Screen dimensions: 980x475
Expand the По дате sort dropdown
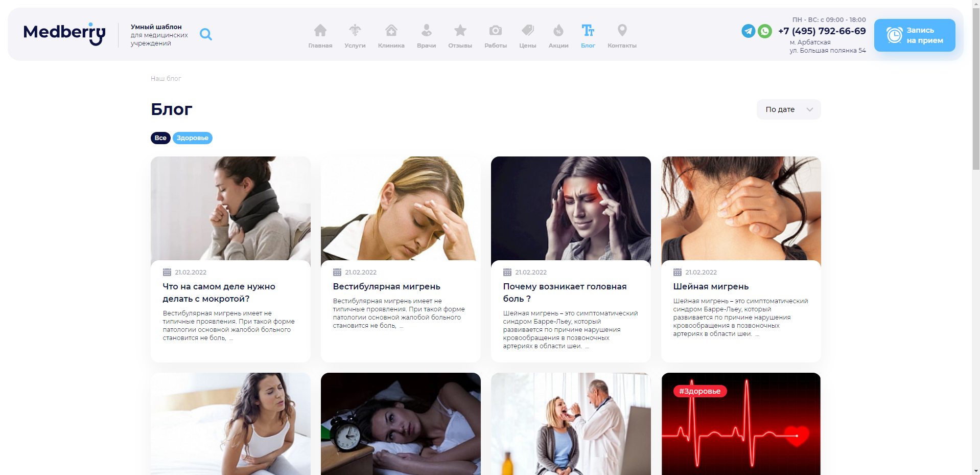pyautogui.click(x=788, y=109)
